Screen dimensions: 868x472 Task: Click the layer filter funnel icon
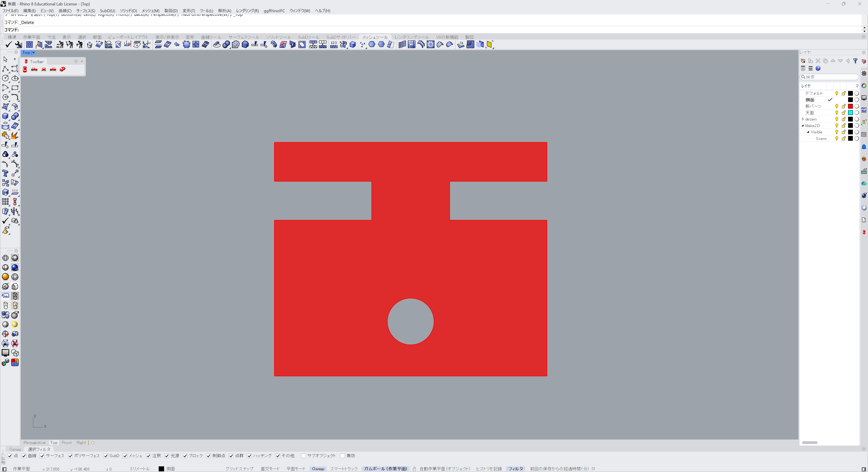[855, 61]
